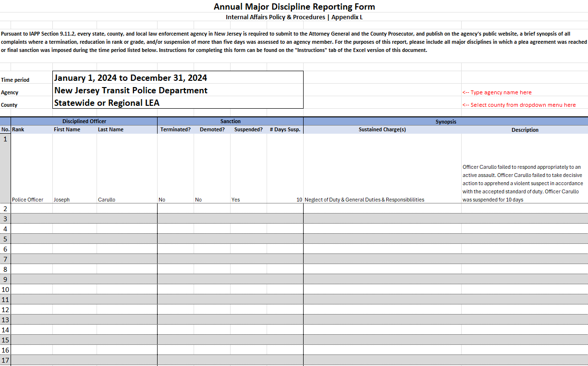Select the cell containing Carullo last name
Viewport: 588px width, 366px height.
[x=127, y=168]
